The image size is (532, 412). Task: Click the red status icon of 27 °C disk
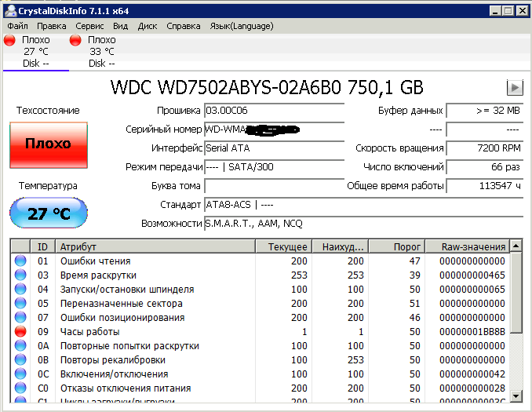tap(9, 40)
